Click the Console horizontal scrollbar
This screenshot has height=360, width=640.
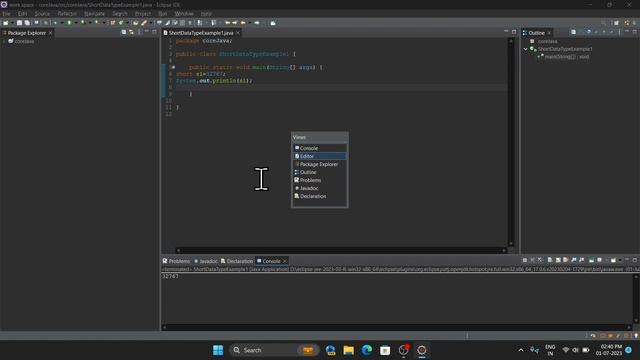pyautogui.click(x=396, y=327)
